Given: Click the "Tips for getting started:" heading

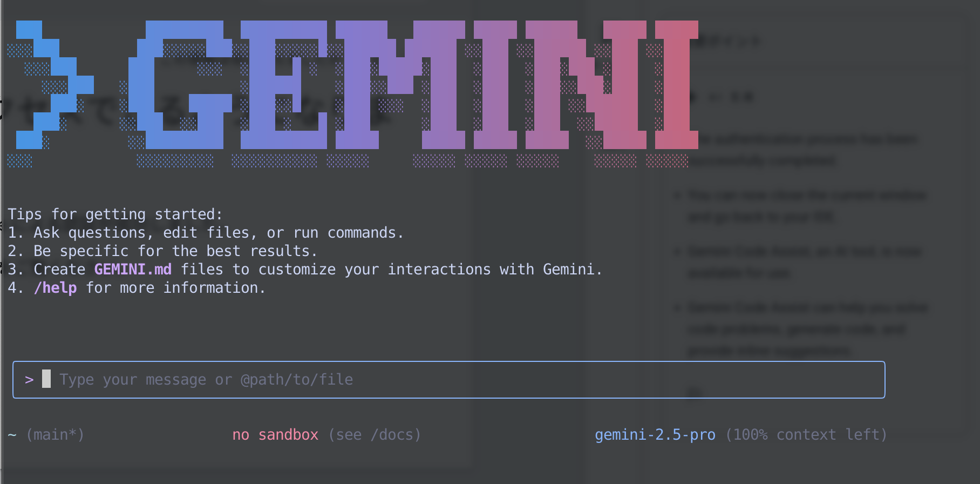Looking at the screenshot, I should coord(115,214).
